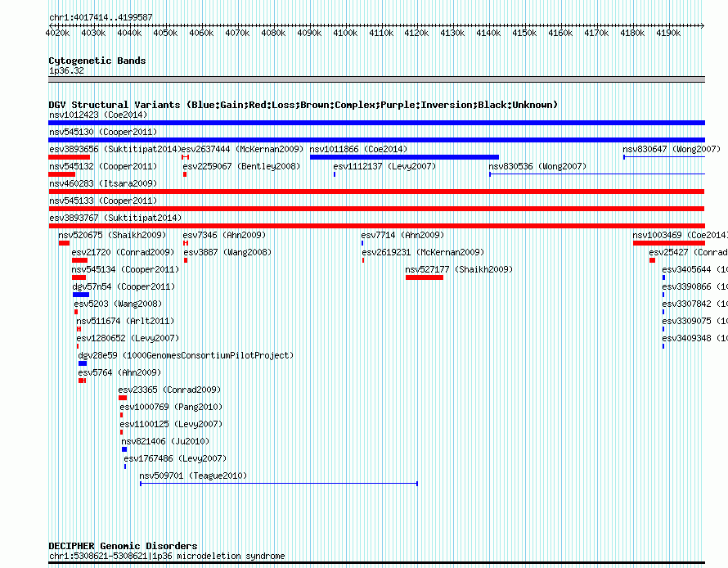Click esv2637444 (McKernan2009) label
Screen dimensions: 728x568
point(242,149)
